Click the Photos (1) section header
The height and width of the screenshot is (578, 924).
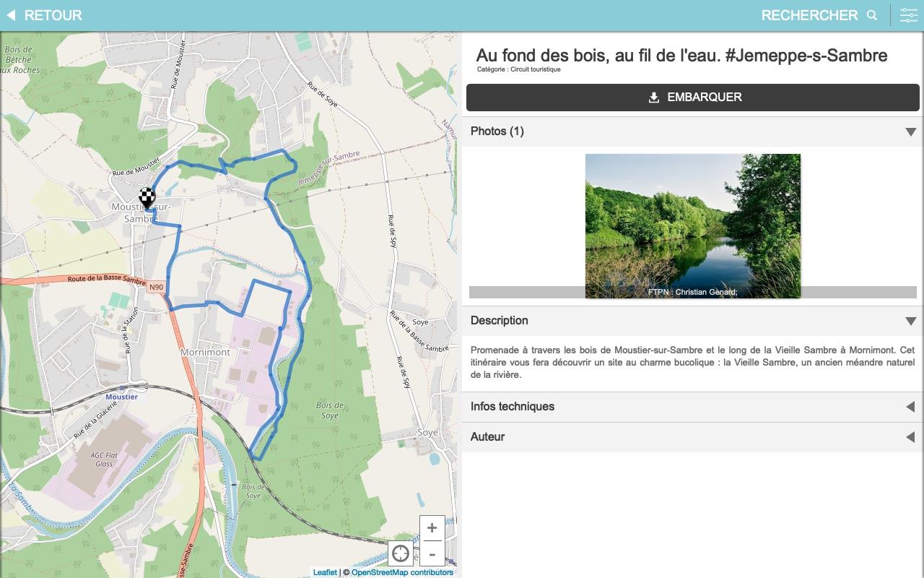[693, 131]
